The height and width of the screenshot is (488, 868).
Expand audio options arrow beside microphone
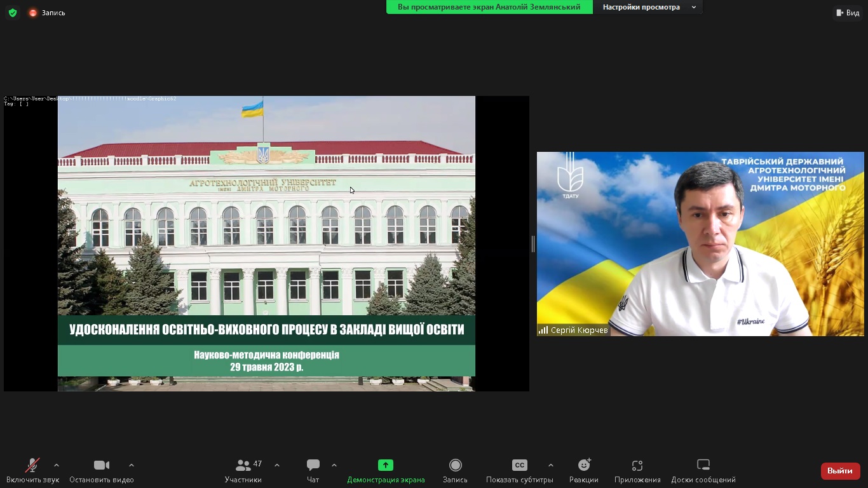pyautogui.click(x=57, y=465)
